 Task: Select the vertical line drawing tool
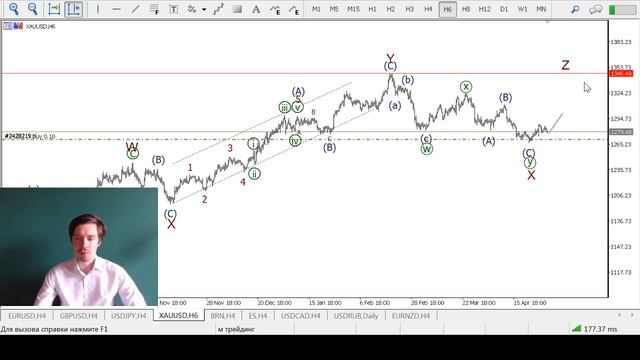pyautogui.click(x=98, y=9)
